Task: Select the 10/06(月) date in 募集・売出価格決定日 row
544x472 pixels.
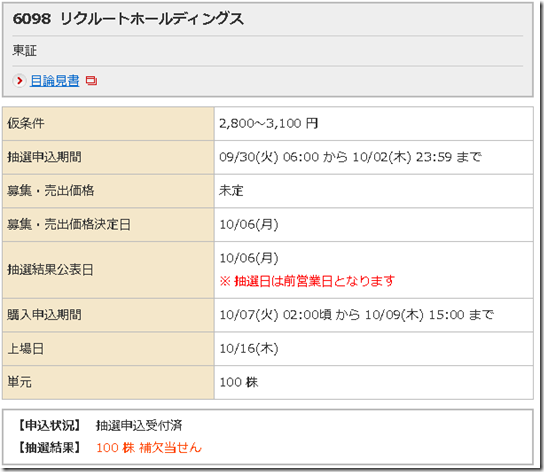Action: click(x=249, y=225)
